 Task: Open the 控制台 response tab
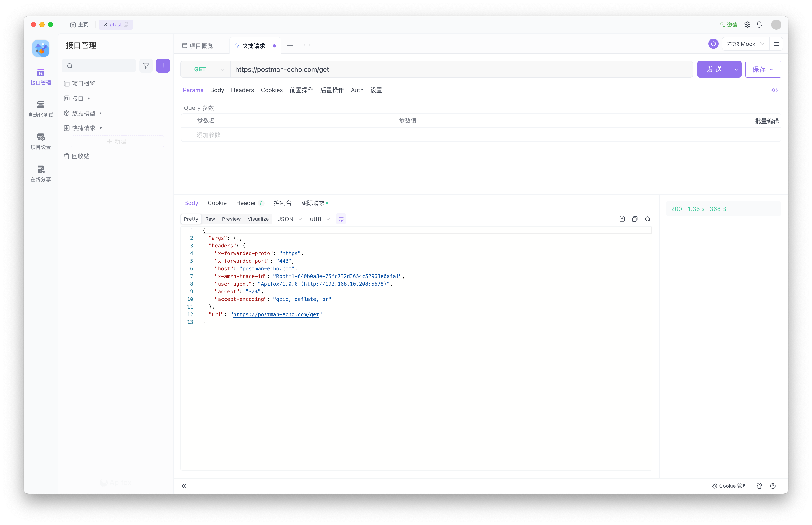pos(282,203)
